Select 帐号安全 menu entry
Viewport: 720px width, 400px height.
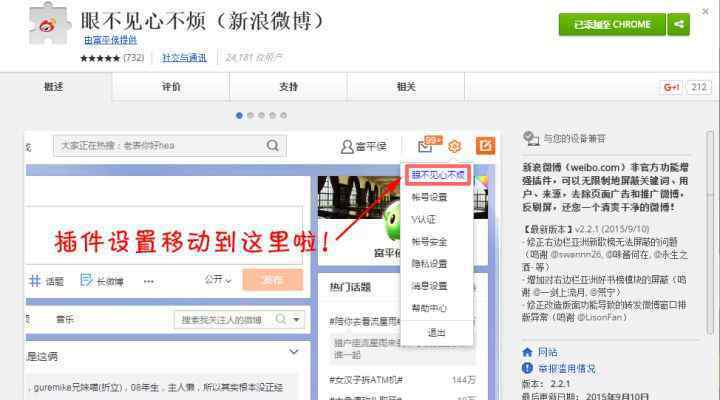429,242
